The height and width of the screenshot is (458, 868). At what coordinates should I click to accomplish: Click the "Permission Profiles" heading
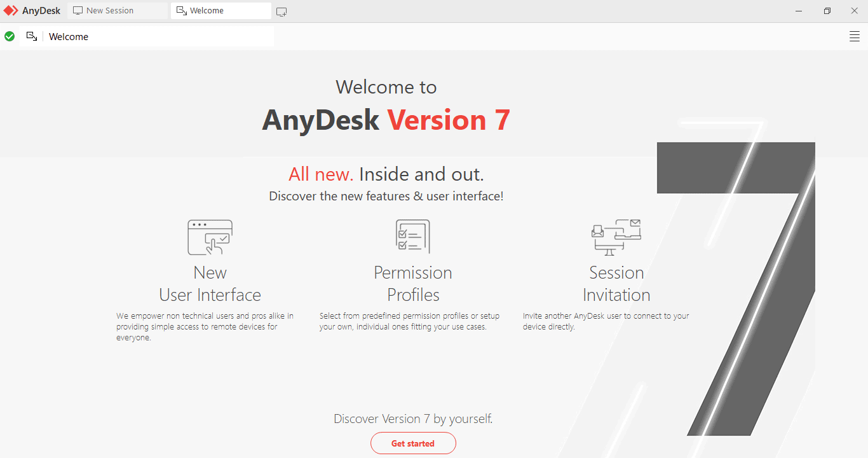point(413,284)
